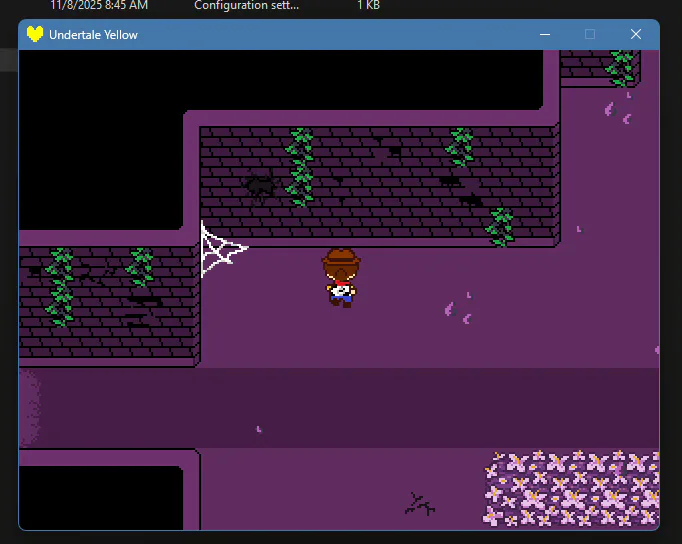Click the pink flower patch
Viewport: 682px width, 544px height.
coord(571,489)
